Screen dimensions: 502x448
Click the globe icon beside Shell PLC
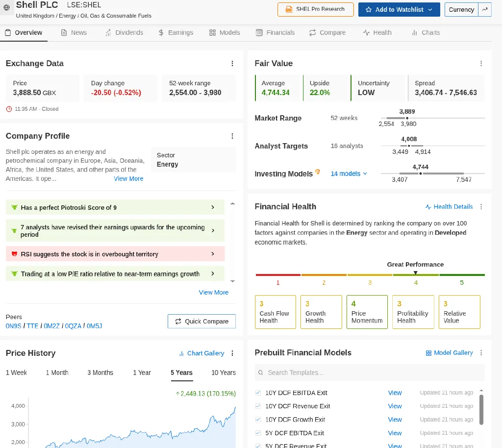pyautogui.click(x=6, y=7)
